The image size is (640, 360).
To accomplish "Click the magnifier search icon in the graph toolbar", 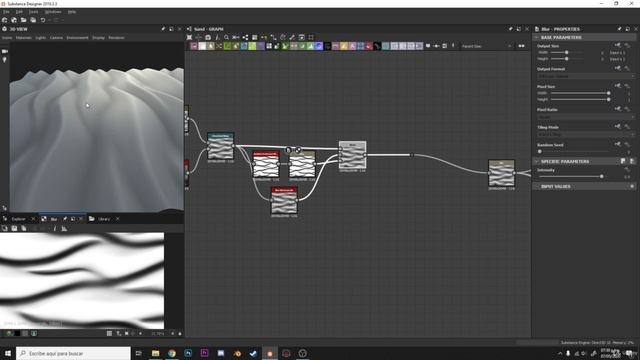I will coord(226,37).
